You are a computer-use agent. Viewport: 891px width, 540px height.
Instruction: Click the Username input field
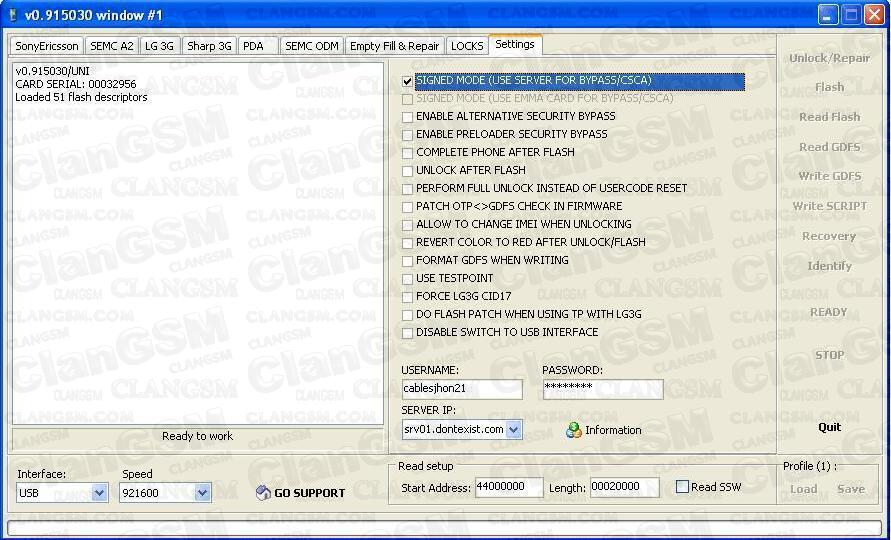click(461, 389)
